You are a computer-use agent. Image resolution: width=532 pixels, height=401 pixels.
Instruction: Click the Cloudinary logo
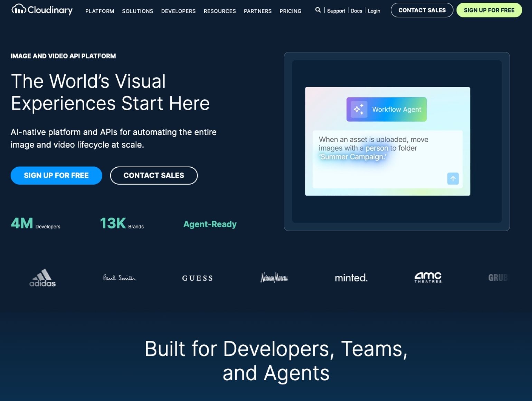tap(42, 10)
